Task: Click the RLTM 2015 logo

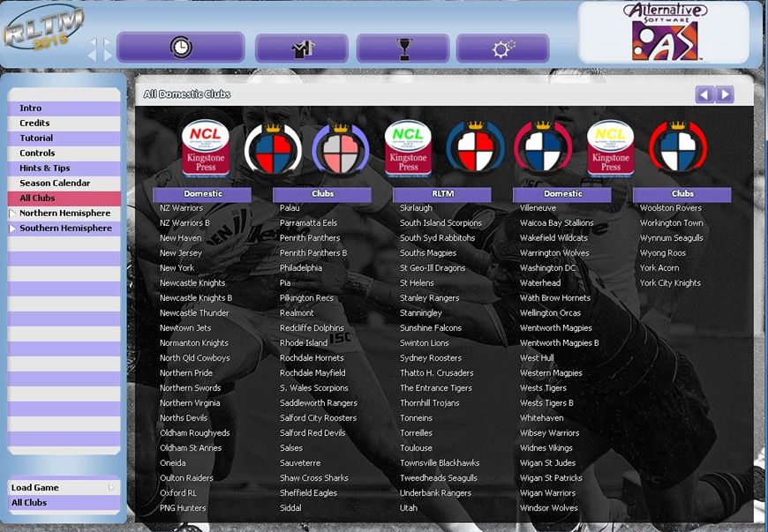Action: click(42, 33)
